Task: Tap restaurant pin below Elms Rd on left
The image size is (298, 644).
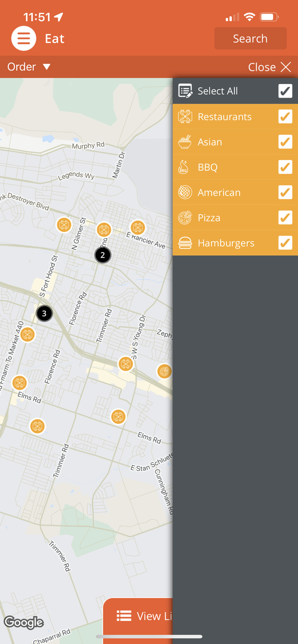Action: pyautogui.click(x=37, y=426)
